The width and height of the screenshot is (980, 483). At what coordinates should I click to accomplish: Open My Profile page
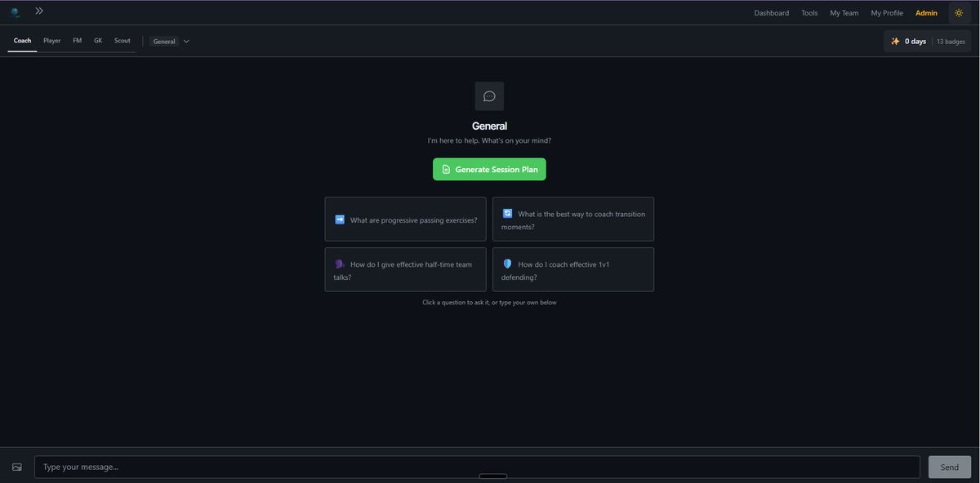[x=887, y=13]
